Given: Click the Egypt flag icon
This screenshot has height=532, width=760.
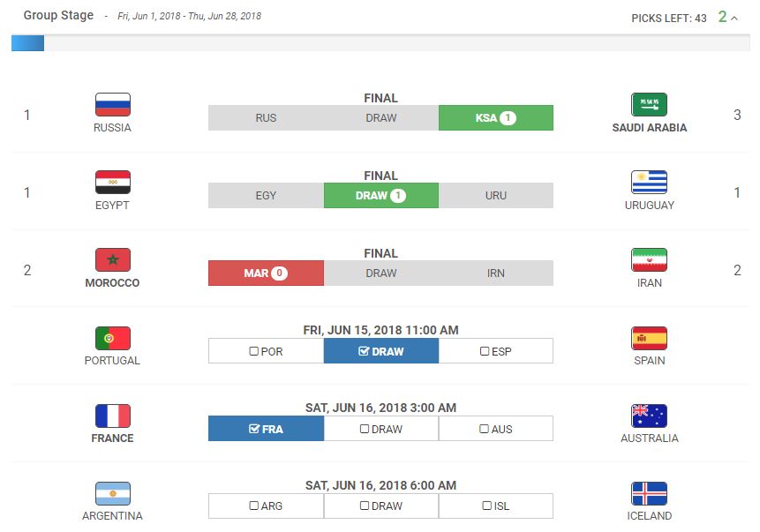Looking at the screenshot, I should point(113,183).
